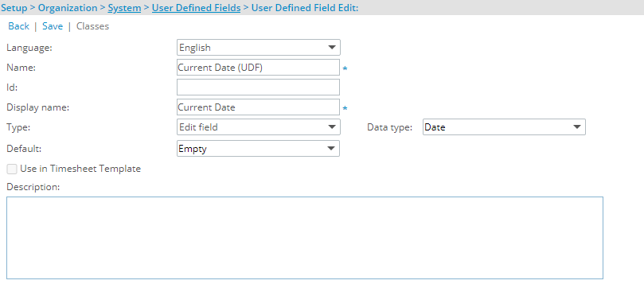The height and width of the screenshot is (292, 644).
Task: Open the User Defined Fields breadcrumb link
Action: point(197,8)
